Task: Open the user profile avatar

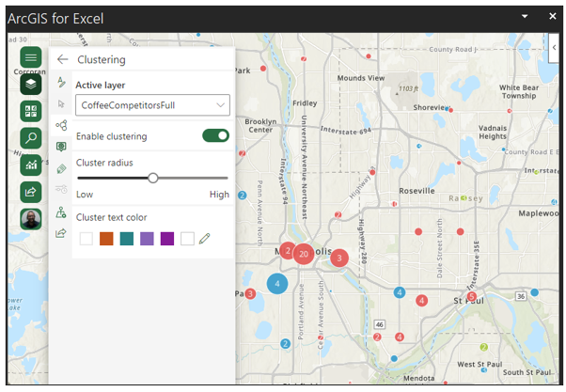Action: pyautogui.click(x=31, y=219)
